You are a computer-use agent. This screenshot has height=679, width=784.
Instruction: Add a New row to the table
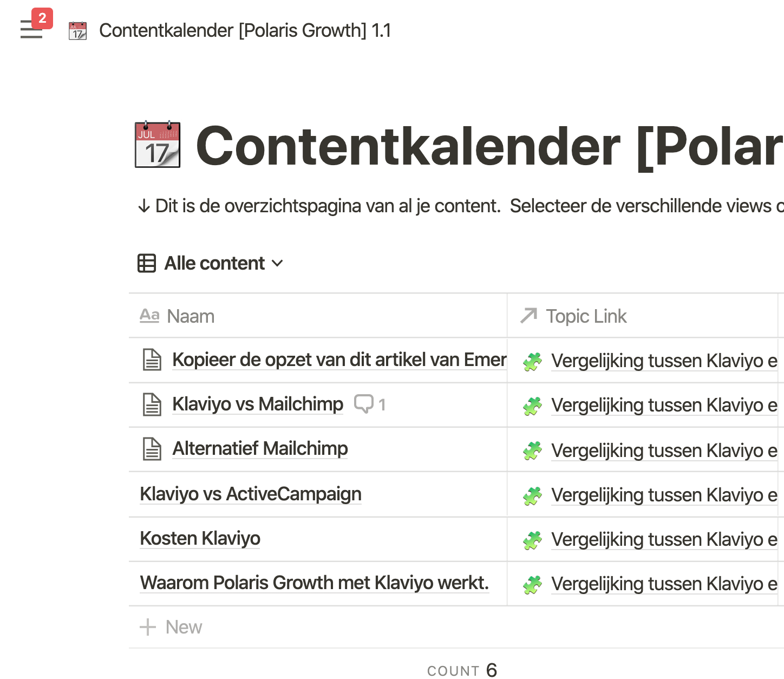(x=171, y=627)
